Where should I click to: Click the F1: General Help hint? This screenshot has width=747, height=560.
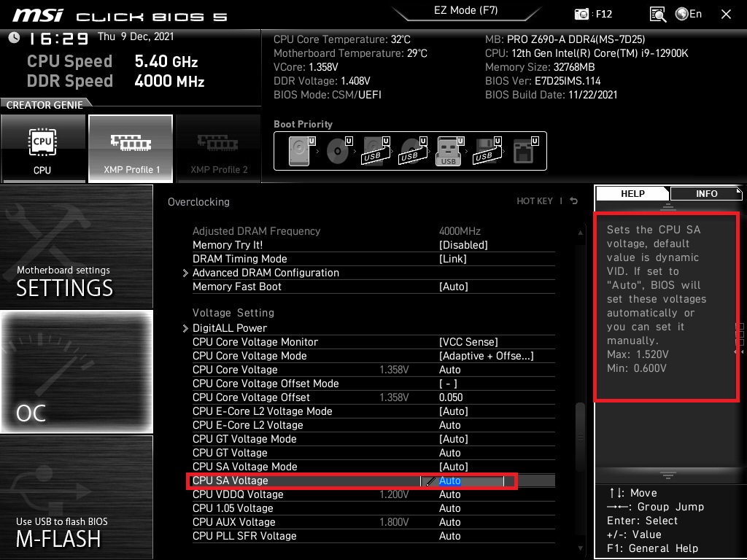tap(652, 548)
